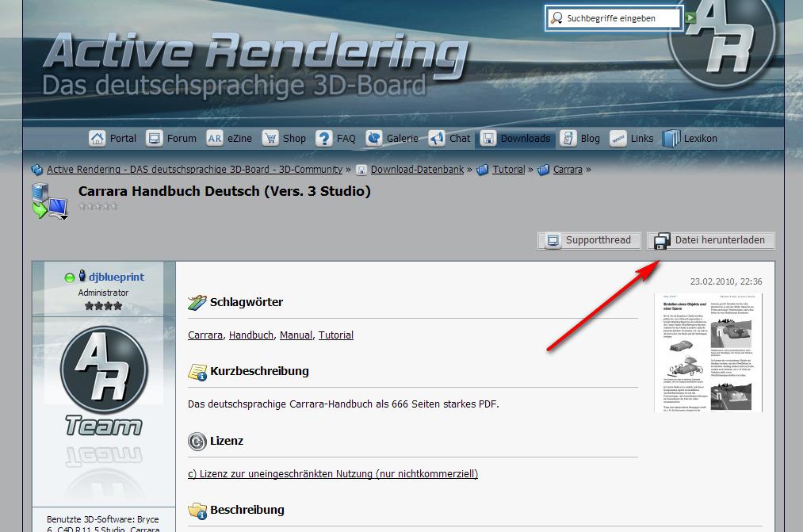Click the Kurzbeschreibung info note icon
This screenshot has width=803, height=532.
click(x=197, y=372)
